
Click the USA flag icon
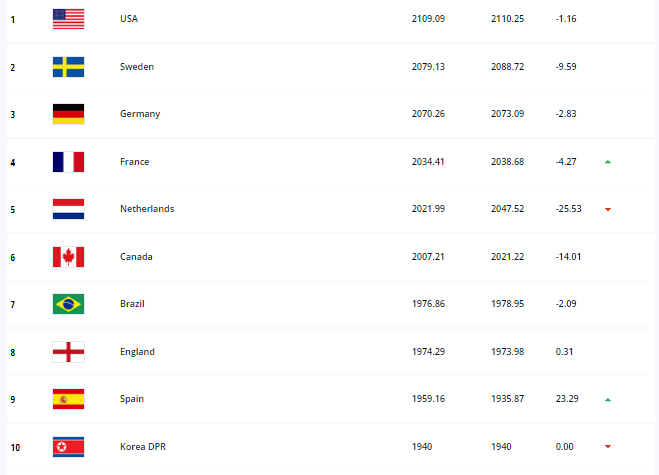[x=69, y=19]
